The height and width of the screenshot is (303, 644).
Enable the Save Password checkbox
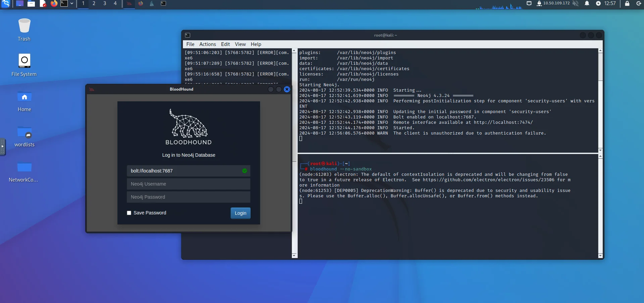129,213
